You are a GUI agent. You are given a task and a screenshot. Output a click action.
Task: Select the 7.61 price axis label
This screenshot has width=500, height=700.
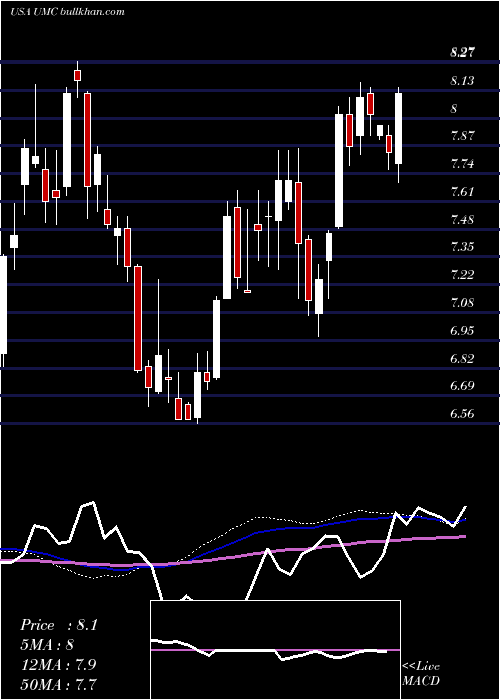point(462,192)
